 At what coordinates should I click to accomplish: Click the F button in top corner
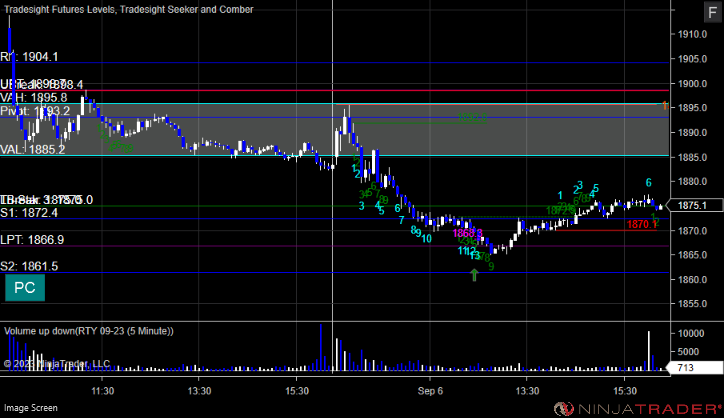tap(712, 12)
